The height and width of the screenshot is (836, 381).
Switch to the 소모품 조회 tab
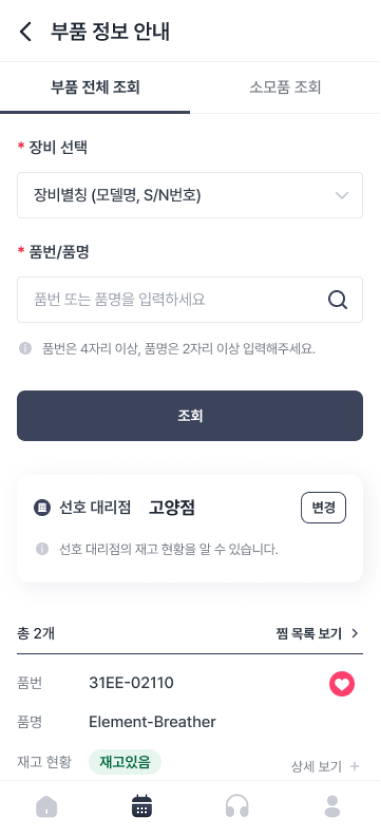[285, 87]
